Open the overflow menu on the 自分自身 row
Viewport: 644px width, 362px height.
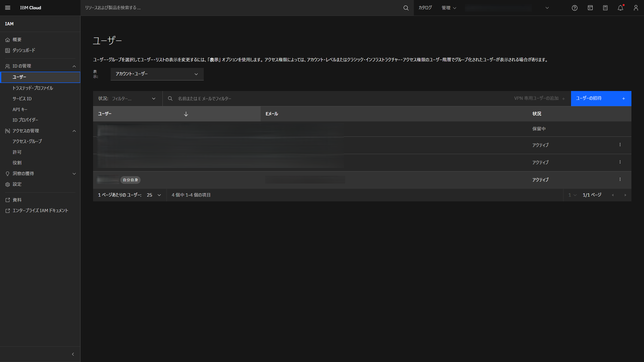620,179
